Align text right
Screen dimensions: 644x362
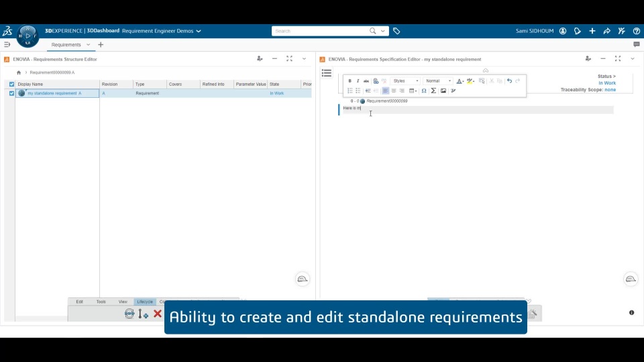(402, 90)
